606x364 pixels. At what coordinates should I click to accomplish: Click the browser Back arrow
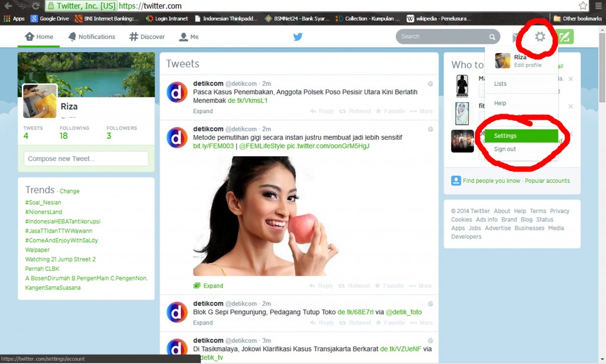pos(8,6)
